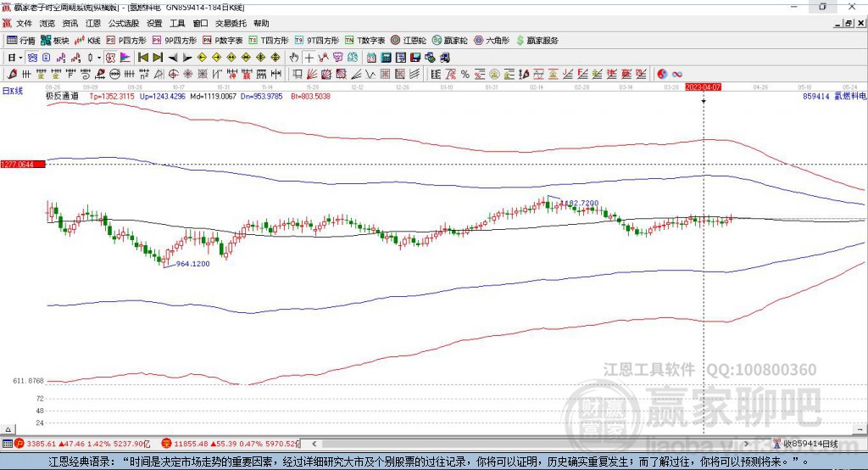Viewport: 868px width, 470px height.
Task: Click the P四方形 button
Action: coord(126,41)
